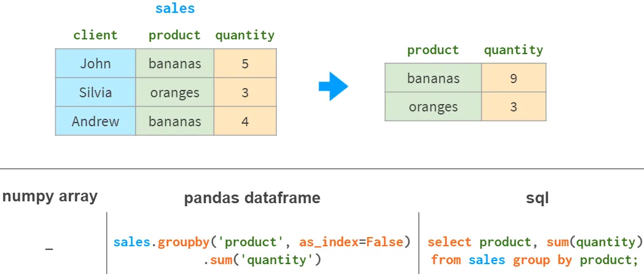644x274 pixels.
Task: Select the 'client' column header
Action: tap(95, 35)
